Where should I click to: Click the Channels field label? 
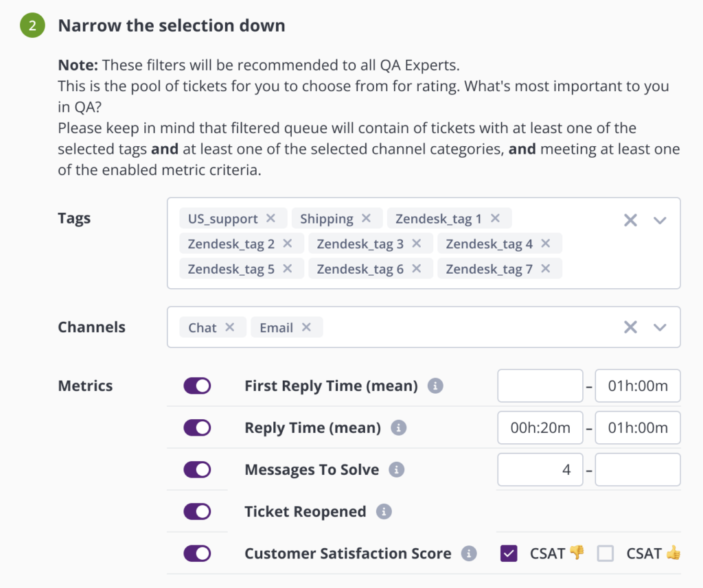click(91, 327)
